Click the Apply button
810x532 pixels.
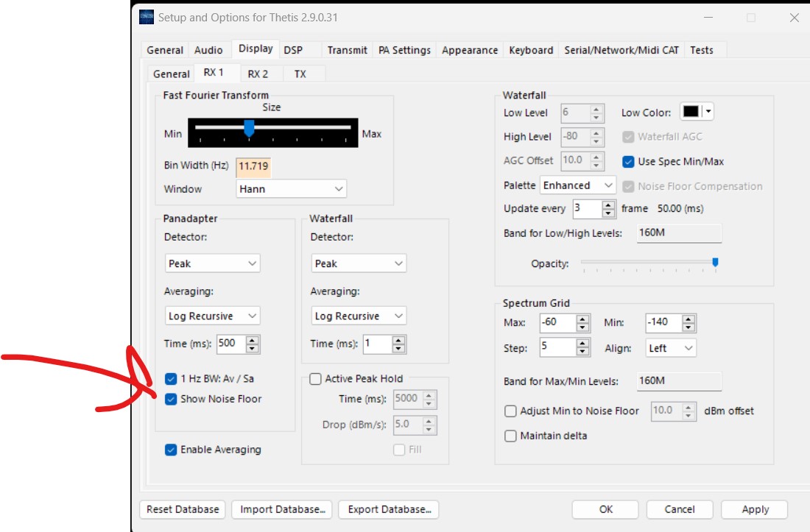click(755, 509)
